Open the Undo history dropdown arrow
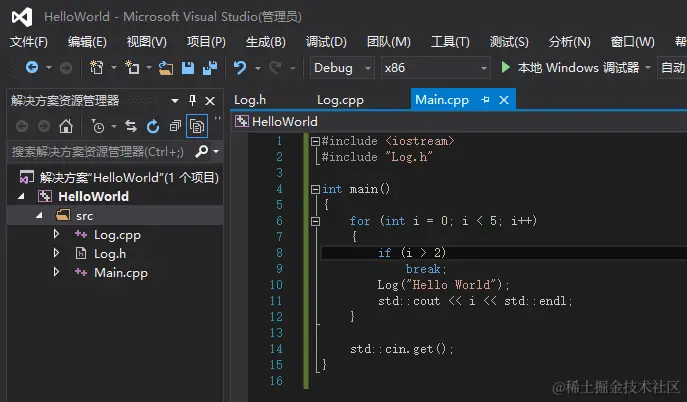The height and width of the screenshot is (402, 687). (x=258, y=68)
